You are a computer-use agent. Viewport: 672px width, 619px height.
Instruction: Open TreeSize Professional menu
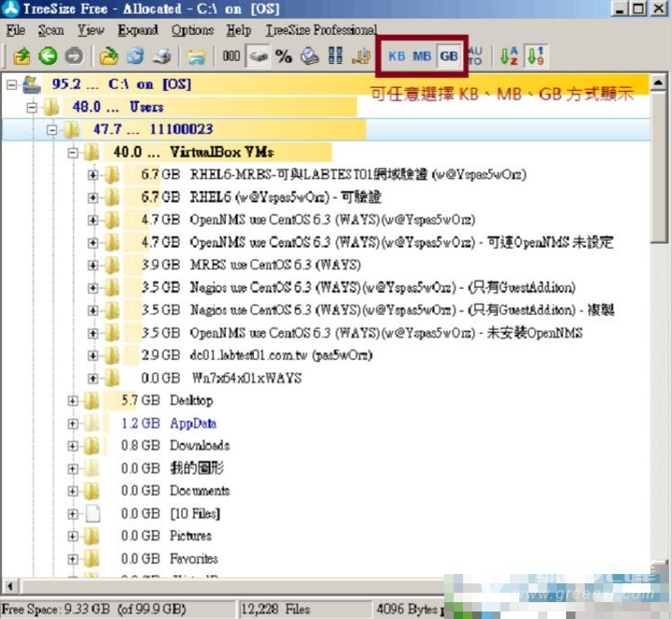(x=321, y=30)
